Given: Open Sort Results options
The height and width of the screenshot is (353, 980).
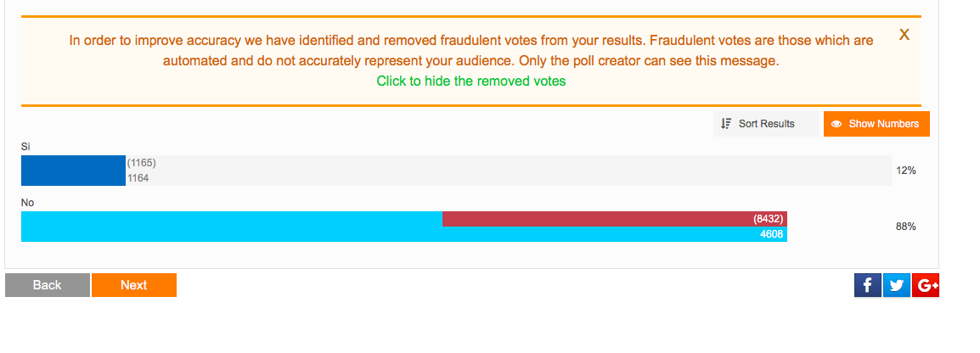Looking at the screenshot, I should coord(766,124).
